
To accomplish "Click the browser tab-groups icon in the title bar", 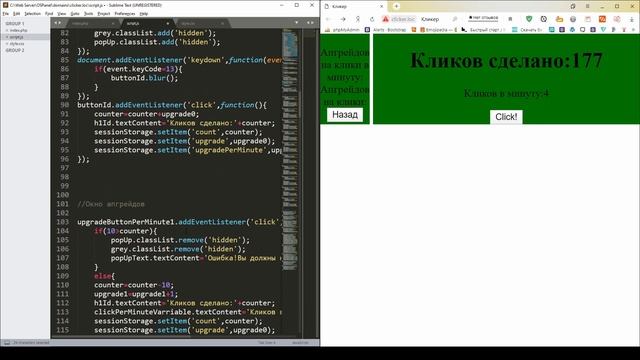I will point(573,6).
